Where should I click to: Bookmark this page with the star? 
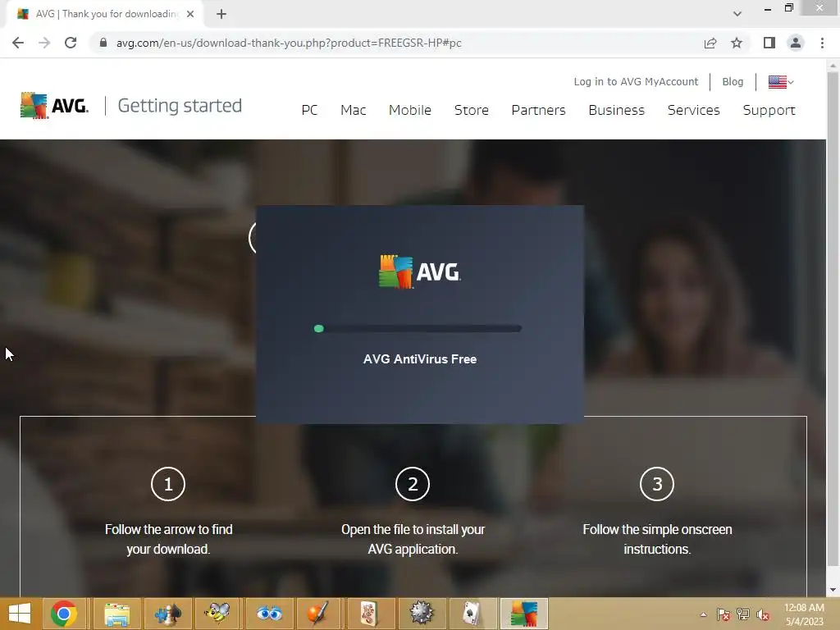pyautogui.click(x=737, y=43)
